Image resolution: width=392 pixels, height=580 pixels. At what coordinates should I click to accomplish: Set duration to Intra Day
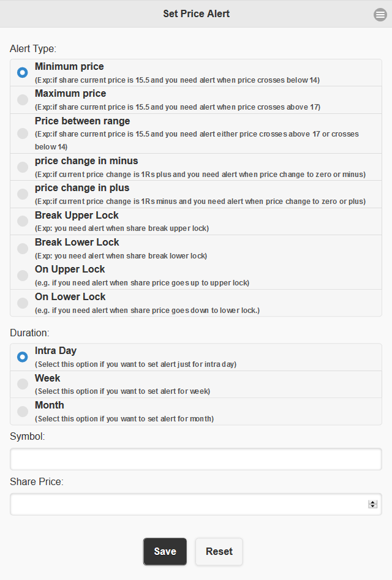pyautogui.click(x=196, y=357)
